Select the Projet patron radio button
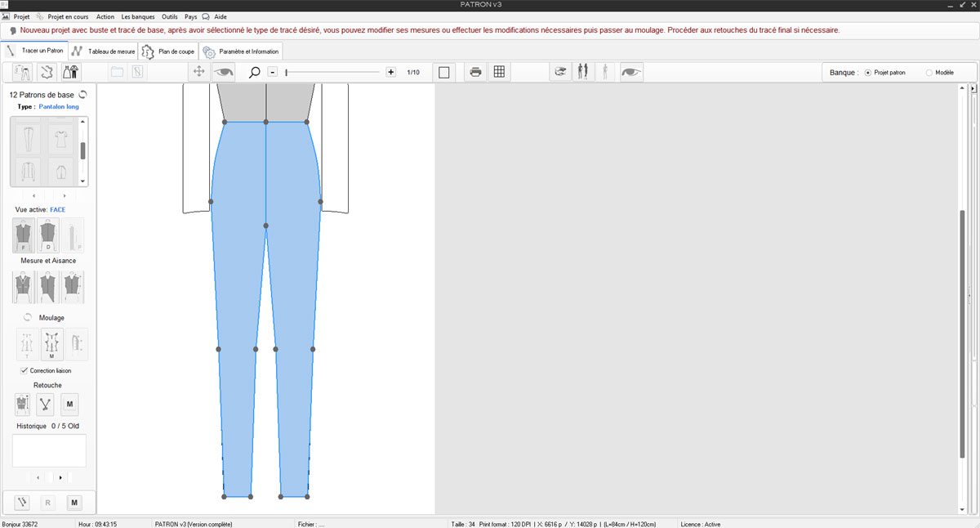 [867, 73]
